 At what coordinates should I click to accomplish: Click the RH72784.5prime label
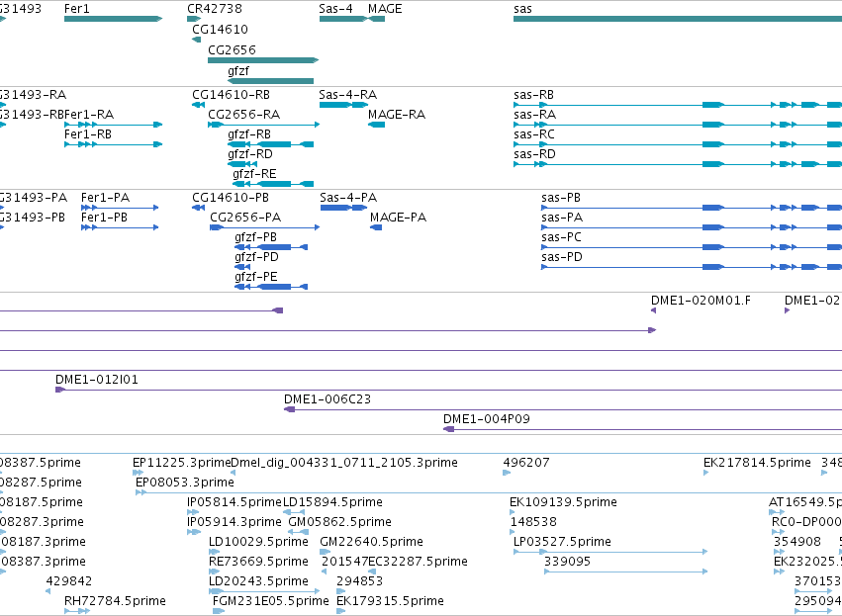tap(116, 601)
